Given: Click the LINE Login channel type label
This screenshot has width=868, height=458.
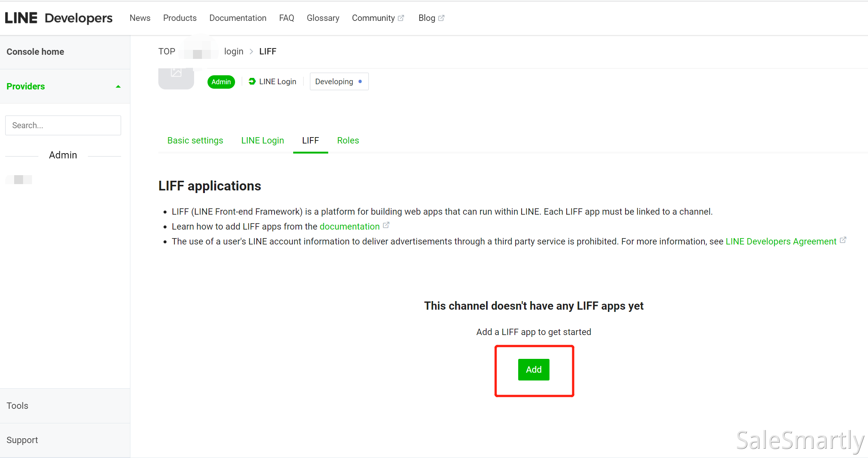Looking at the screenshot, I should tap(278, 82).
